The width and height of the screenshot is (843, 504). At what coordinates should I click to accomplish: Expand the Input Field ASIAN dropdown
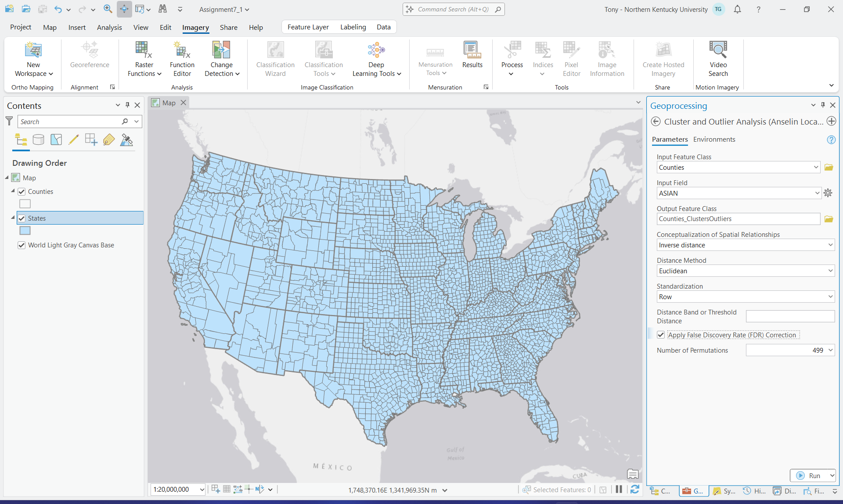coord(817,193)
